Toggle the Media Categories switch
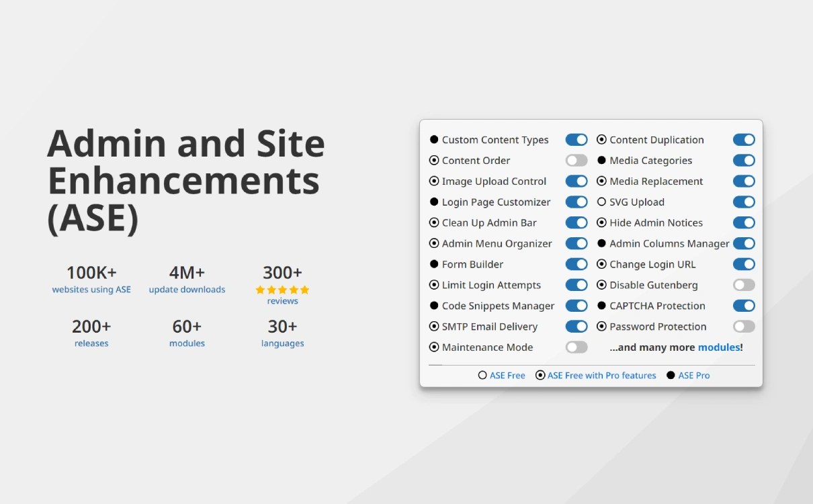This screenshot has width=813, height=504. click(x=744, y=161)
